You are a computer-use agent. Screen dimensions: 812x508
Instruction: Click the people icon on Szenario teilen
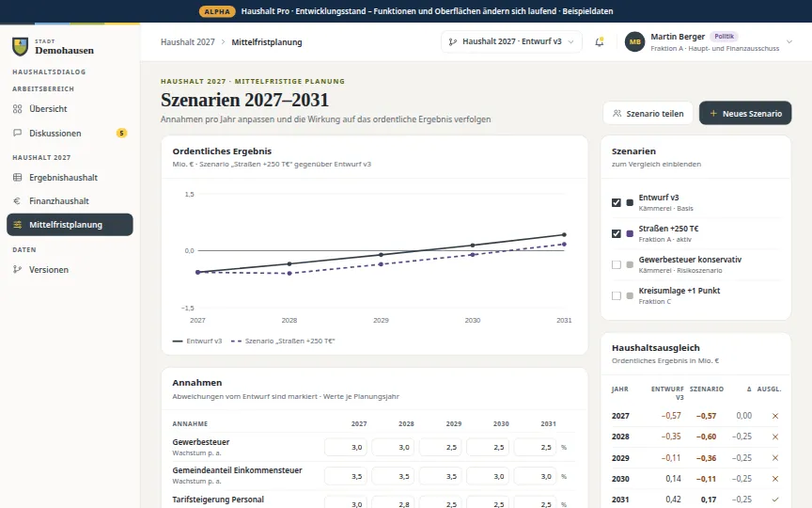617,114
